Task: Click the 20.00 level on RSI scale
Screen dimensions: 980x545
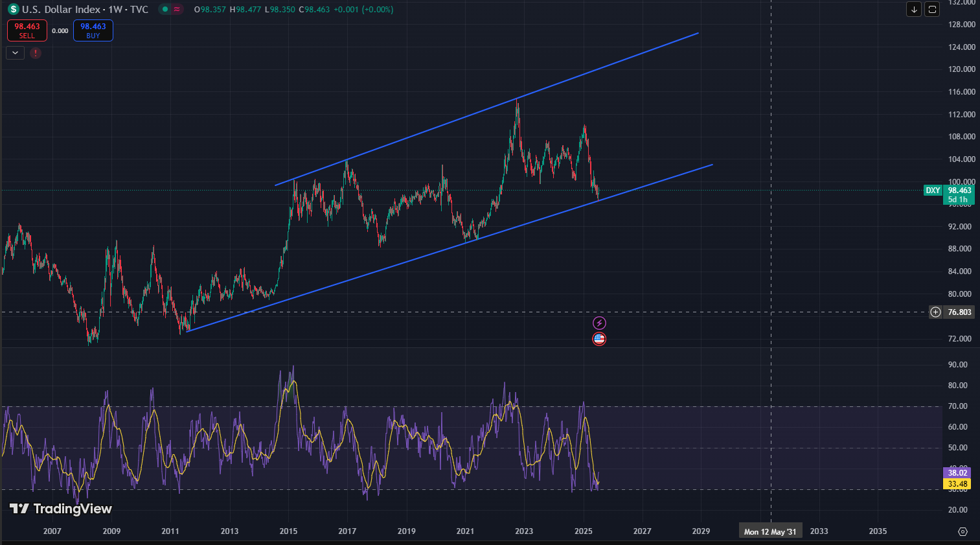Action: pos(957,510)
